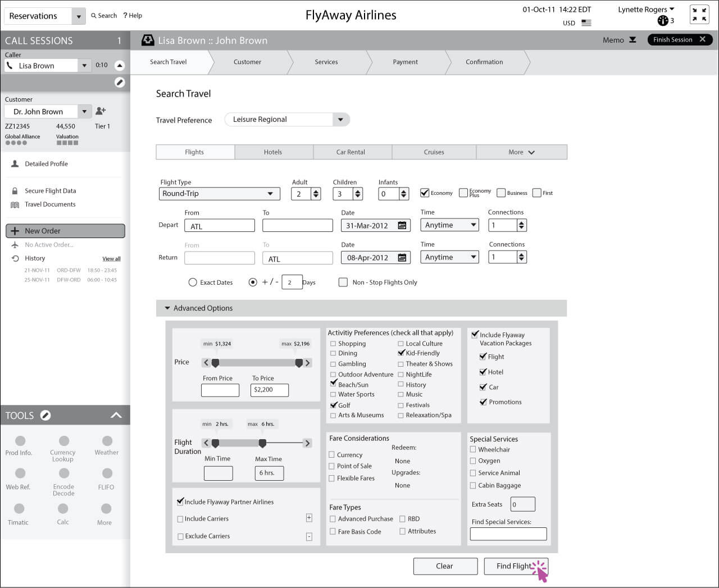
Task: Check the Wheelchair special service
Action: click(x=473, y=449)
